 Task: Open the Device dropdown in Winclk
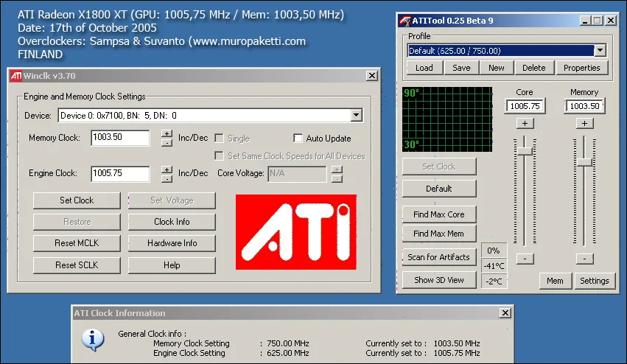[356, 116]
